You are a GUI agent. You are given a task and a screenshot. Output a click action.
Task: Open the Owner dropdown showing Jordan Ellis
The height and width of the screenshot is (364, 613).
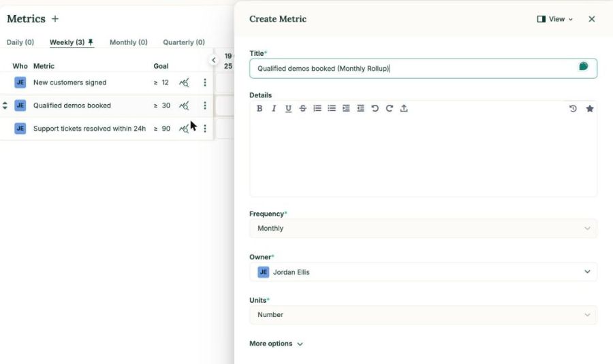click(x=423, y=272)
